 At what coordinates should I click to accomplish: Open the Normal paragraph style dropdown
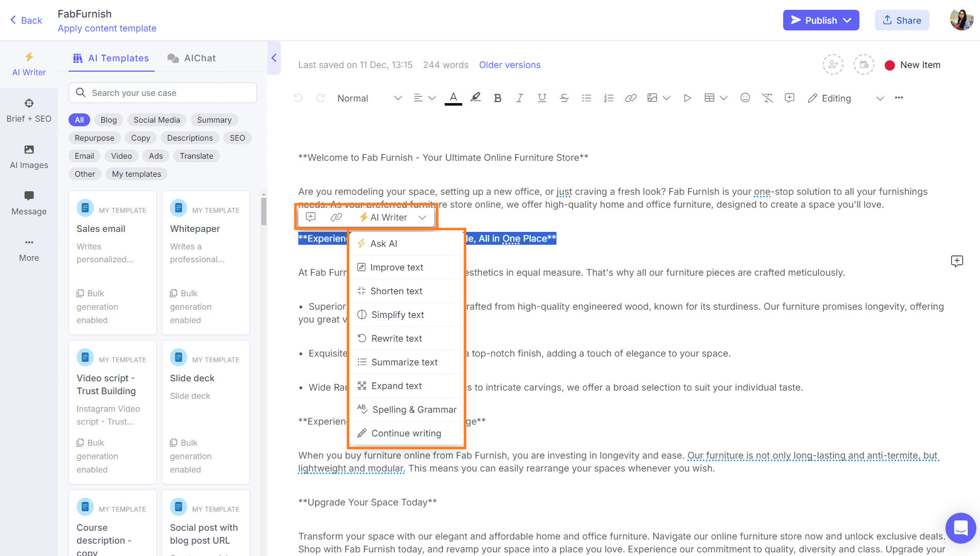click(369, 98)
